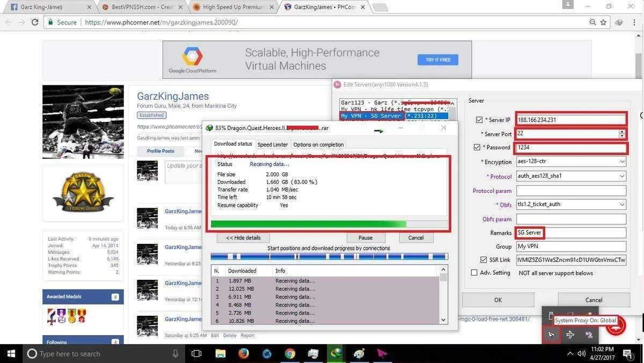Click the Cortana microphone icon
644x363 pixels.
[x=175, y=353]
